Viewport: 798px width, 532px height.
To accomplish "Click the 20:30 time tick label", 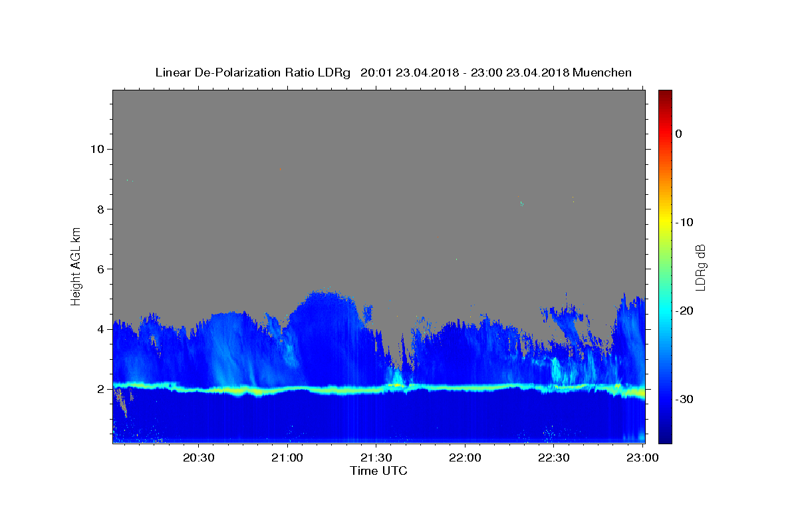I will click(x=199, y=458).
